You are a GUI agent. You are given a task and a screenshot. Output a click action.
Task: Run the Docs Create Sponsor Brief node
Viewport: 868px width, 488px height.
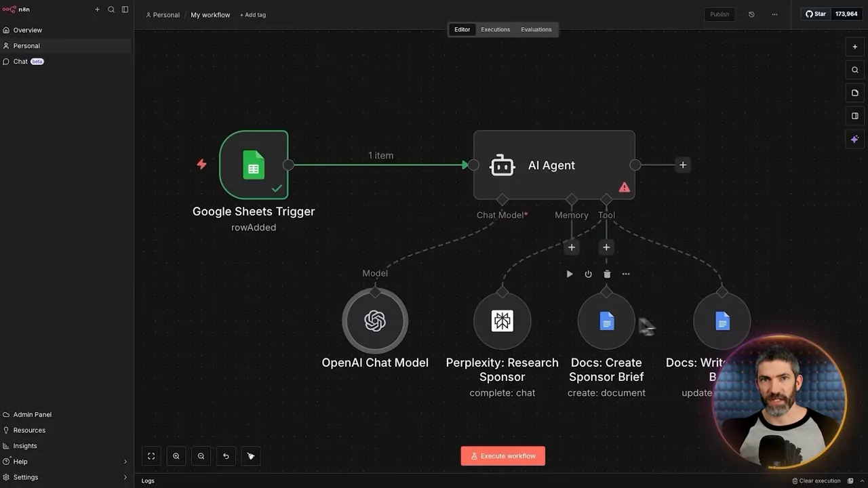[x=570, y=274]
